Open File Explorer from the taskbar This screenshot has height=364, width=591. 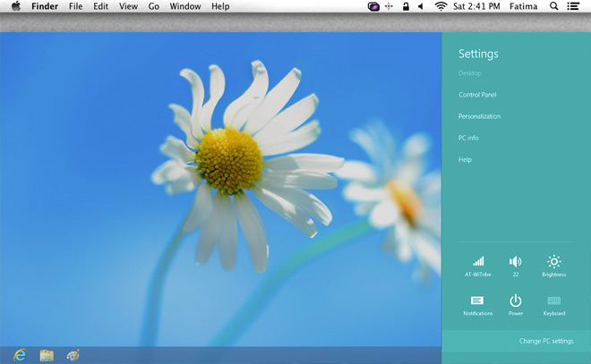47,355
